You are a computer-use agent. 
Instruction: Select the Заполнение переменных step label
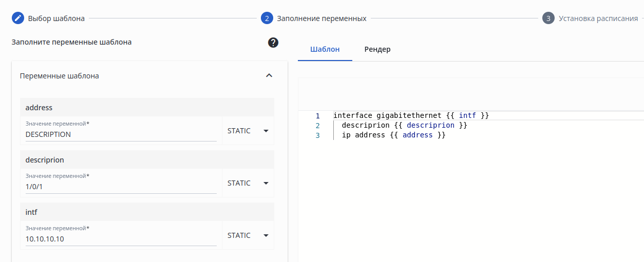tap(321, 18)
